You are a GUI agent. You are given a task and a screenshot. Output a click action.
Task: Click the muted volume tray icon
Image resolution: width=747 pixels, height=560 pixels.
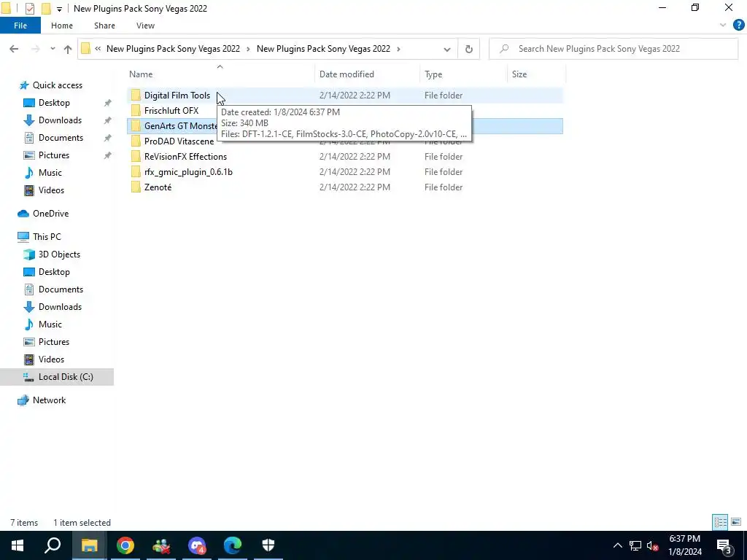point(652,545)
